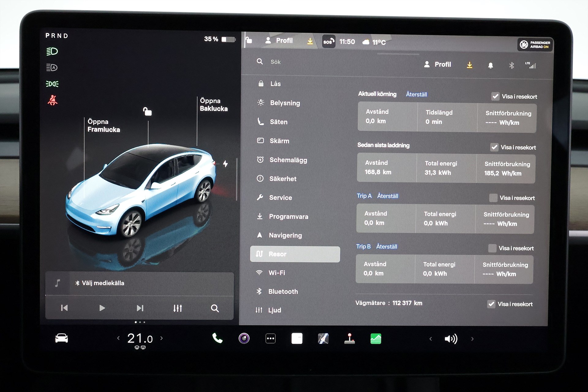The image size is (588, 392).
Task: Tap the car controls icon
Action: pos(62,338)
